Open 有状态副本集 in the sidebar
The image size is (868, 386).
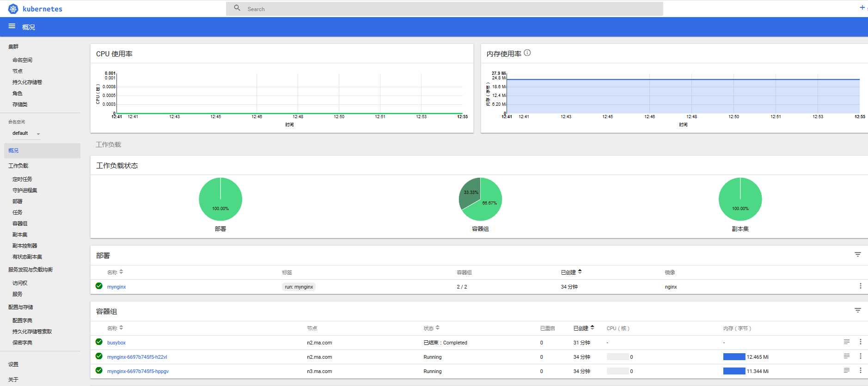click(x=27, y=257)
